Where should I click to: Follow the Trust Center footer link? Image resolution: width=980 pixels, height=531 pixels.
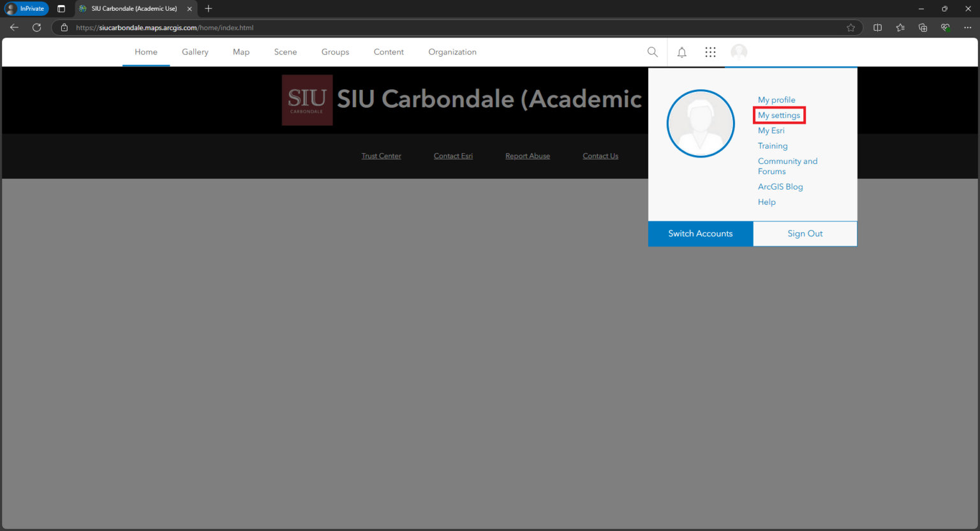pos(381,156)
